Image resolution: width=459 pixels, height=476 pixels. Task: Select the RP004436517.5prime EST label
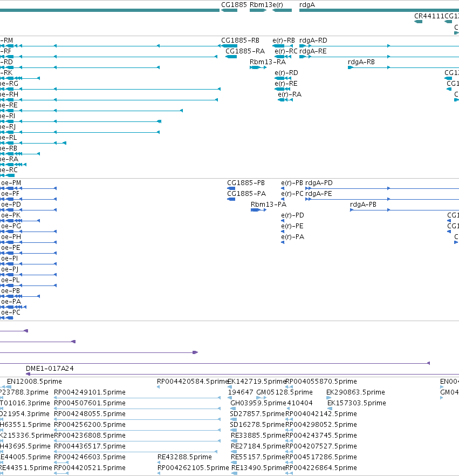point(90,446)
